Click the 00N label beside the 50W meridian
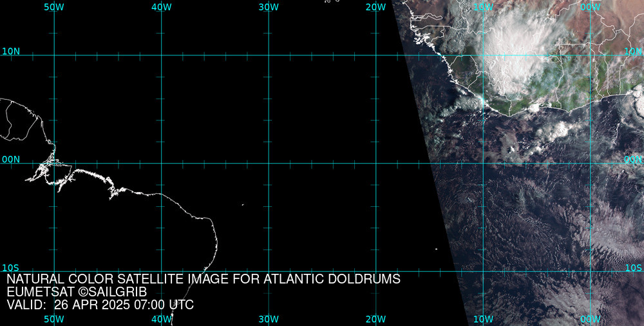The width and height of the screenshot is (644, 326). click(x=11, y=160)
